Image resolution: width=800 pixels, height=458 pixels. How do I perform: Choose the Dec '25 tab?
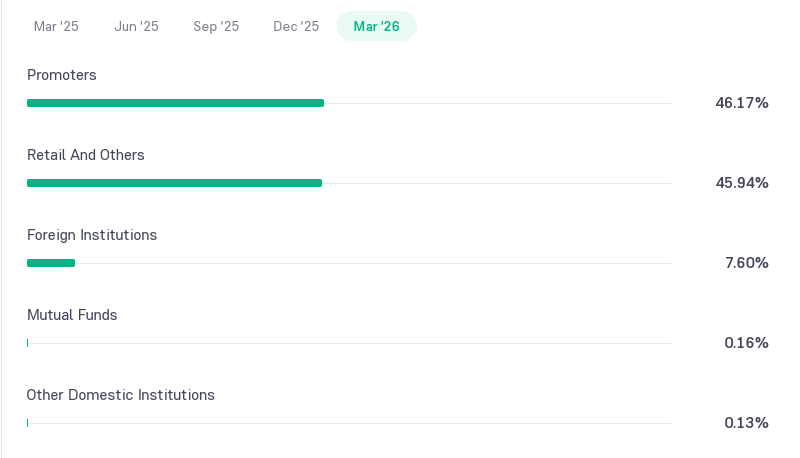[296, 26]
